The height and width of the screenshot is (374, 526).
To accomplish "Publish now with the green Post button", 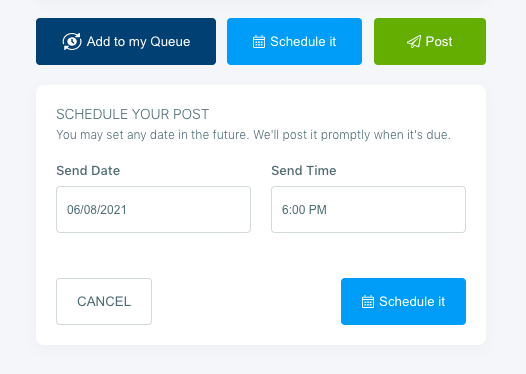I will (430, 42).
